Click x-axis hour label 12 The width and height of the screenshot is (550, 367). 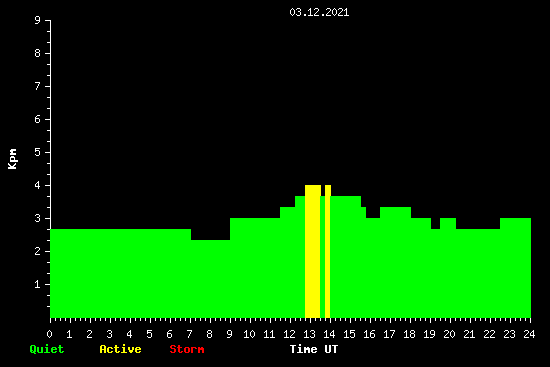pyautogui.click(x=289, y=334)
